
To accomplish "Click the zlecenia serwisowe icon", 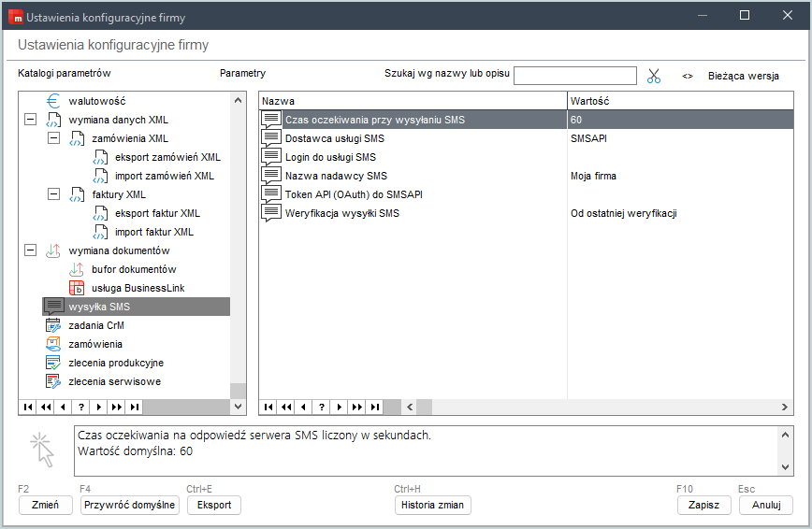I will point(53,381).
